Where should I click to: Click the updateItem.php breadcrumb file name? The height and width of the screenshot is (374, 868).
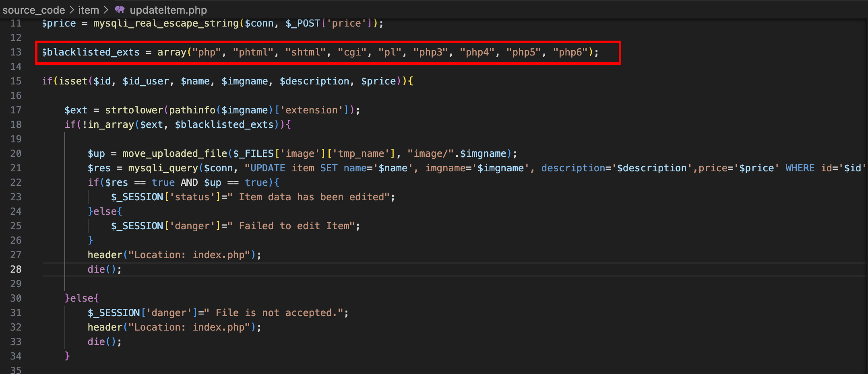coord(168,10)
